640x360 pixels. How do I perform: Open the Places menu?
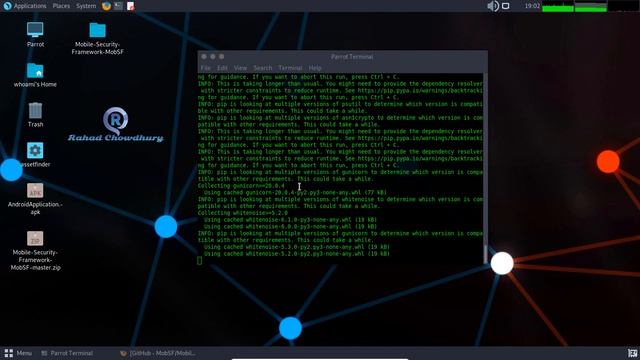pos(61,6)
